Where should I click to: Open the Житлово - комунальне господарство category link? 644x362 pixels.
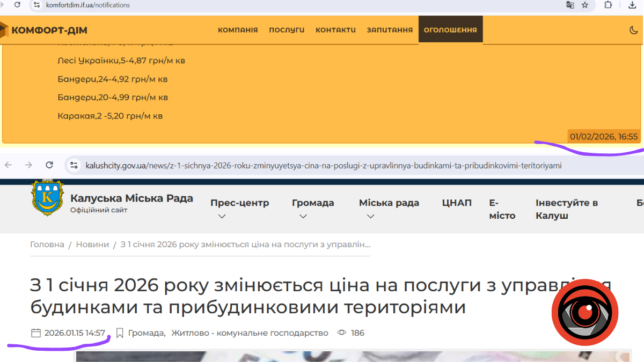pyautogui.click(x=250, y=333)
